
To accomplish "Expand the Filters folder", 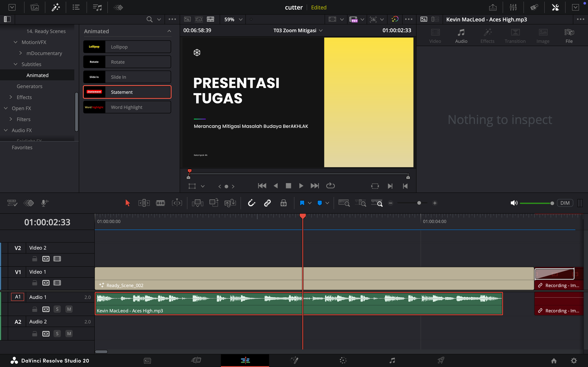I will pos(11,119).
